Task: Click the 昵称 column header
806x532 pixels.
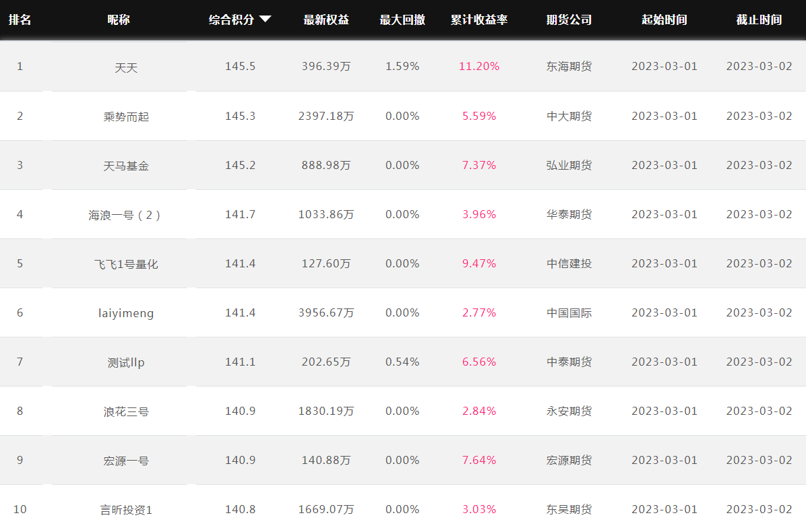Action: pyautogui.click(x=118, y=20)
